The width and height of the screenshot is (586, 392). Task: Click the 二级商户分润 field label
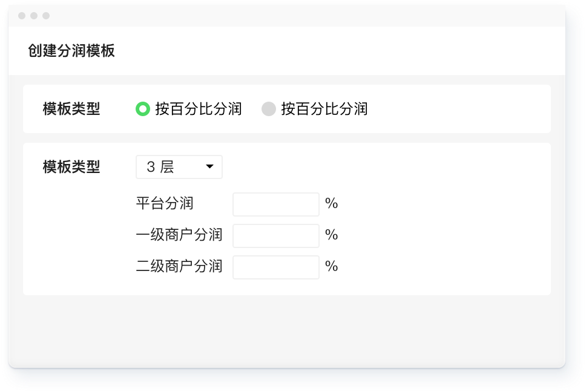click(x=179, y=267)
